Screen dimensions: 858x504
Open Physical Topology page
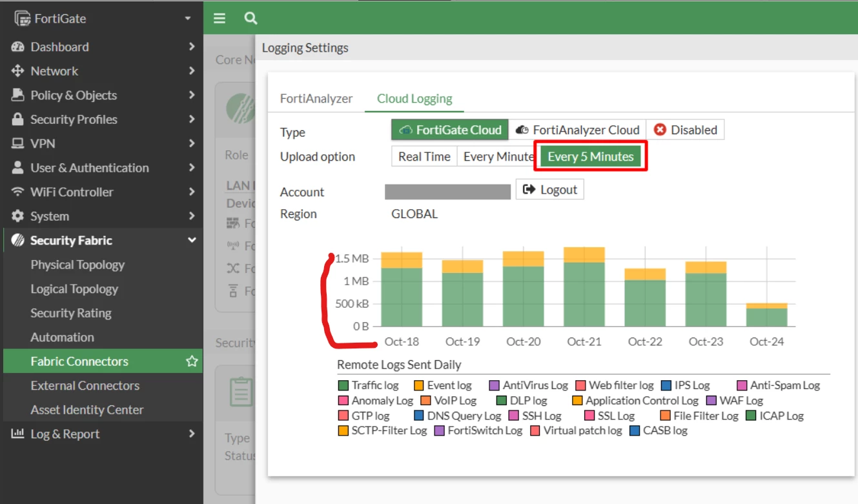click(77, 265)
